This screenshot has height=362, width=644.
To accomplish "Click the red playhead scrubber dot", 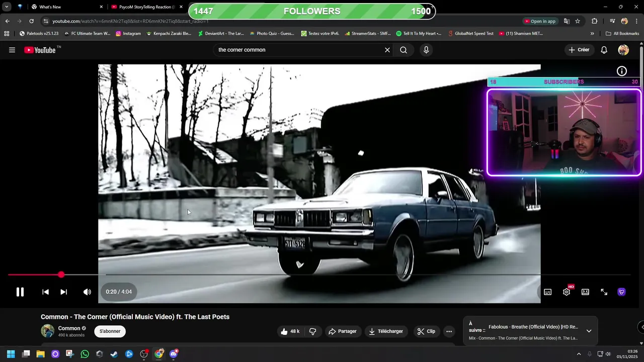I will click(61, 275).
